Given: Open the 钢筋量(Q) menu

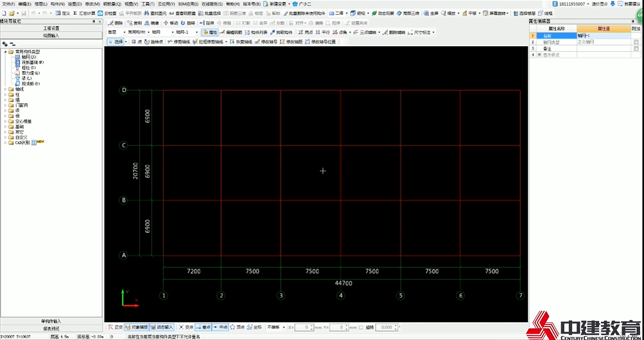Looking at the screenshot, I should (112, 4).
